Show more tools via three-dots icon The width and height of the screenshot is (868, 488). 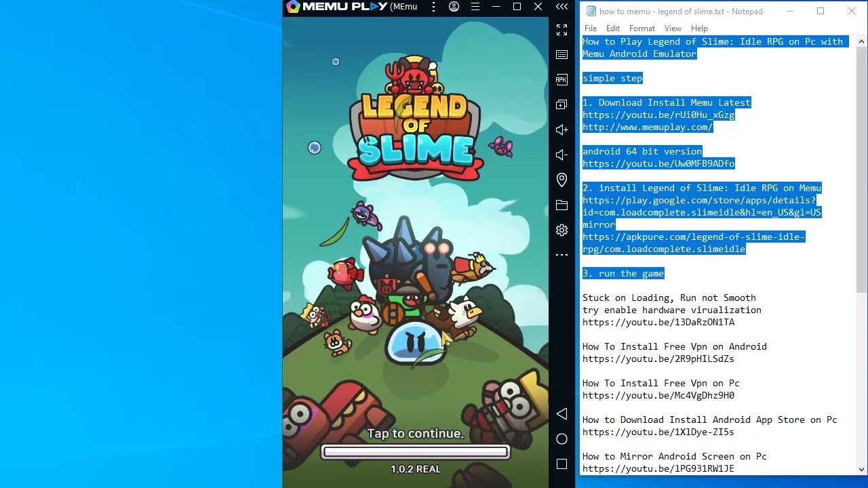tap(561, 255)
